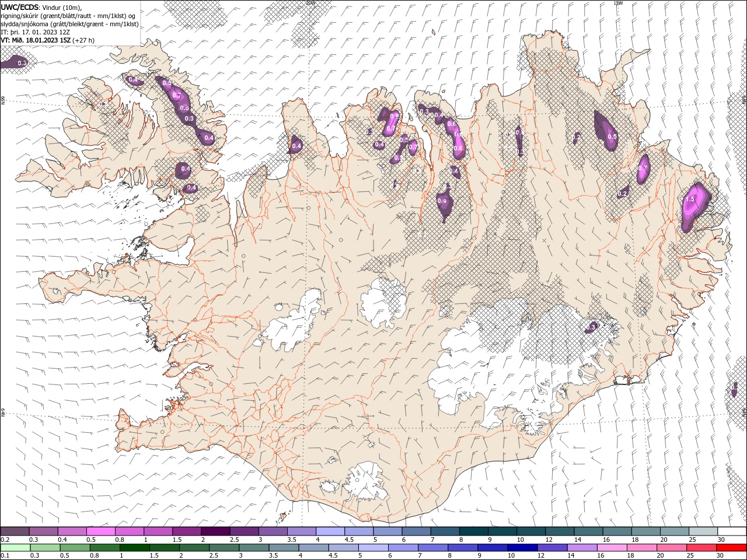Screen dimensions: 747x560
Task: Select the light pink 16 rain legend swatch
Action: [x=611, y=547]
